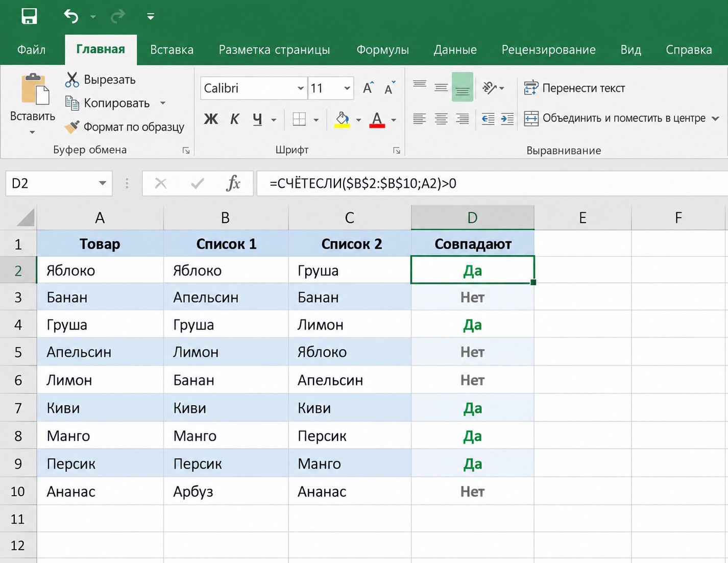
Task: Click cell containing Арбуз
Action: coord(226,492)
